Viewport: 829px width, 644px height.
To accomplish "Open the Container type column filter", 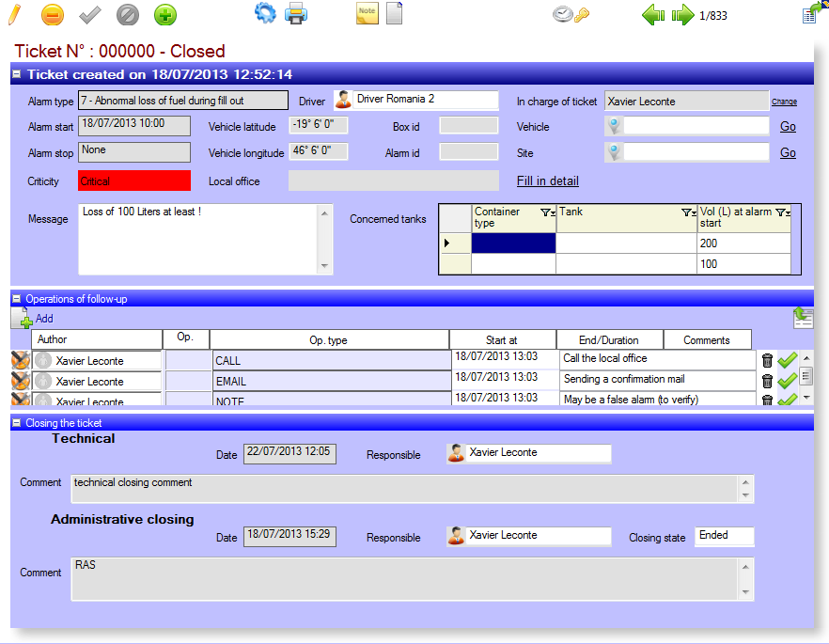I will tap(548, 212).
